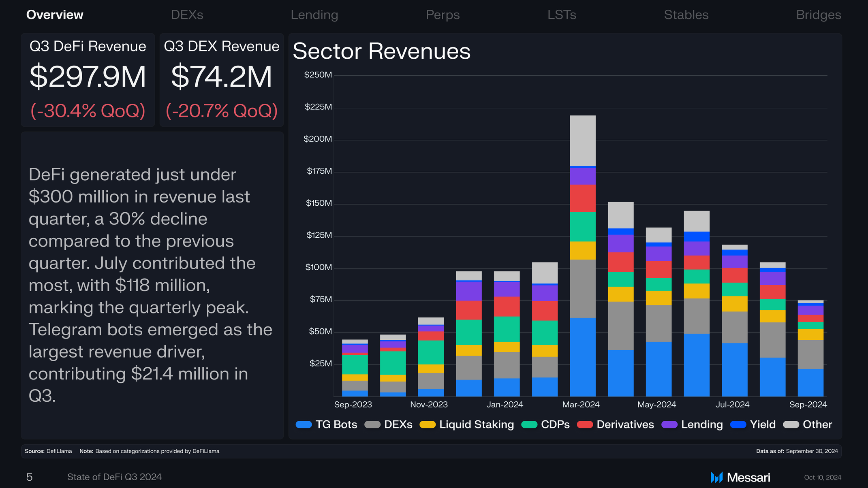The height and width of the screenshot is (488, 868).
Task: Click the DeFi revenue summary paragraph
Action: tap(151, 285)
